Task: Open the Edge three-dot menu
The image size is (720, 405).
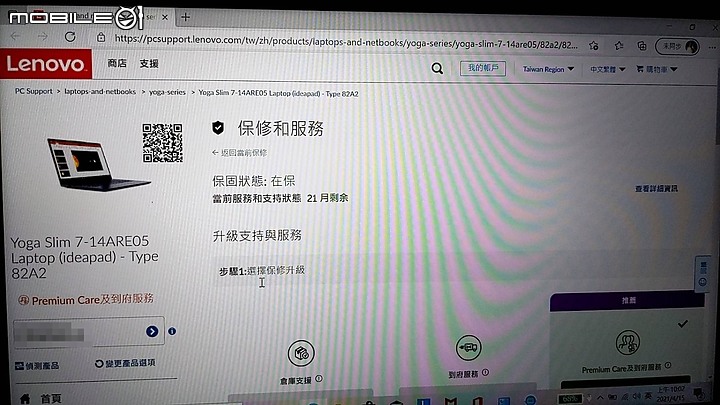Action: (x=712, y=47)
